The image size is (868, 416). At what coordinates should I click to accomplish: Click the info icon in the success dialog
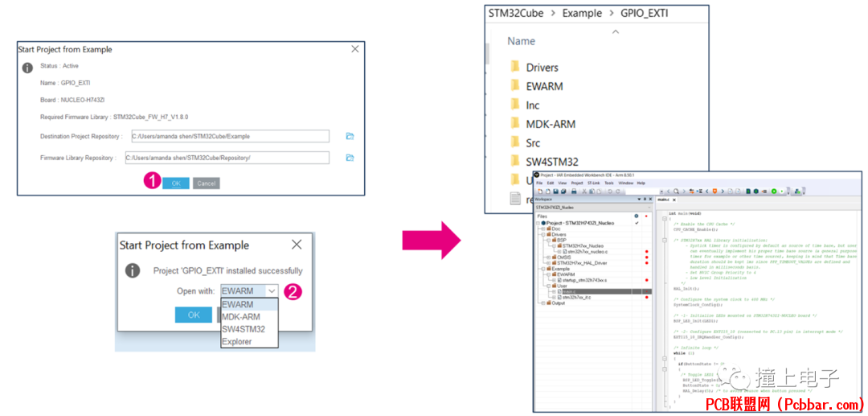click(133, 270)
